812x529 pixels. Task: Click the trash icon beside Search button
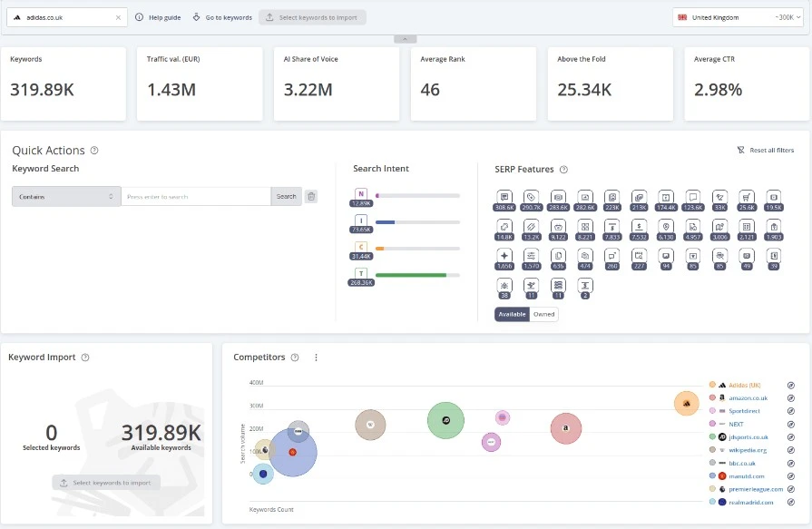click(310, 196)
